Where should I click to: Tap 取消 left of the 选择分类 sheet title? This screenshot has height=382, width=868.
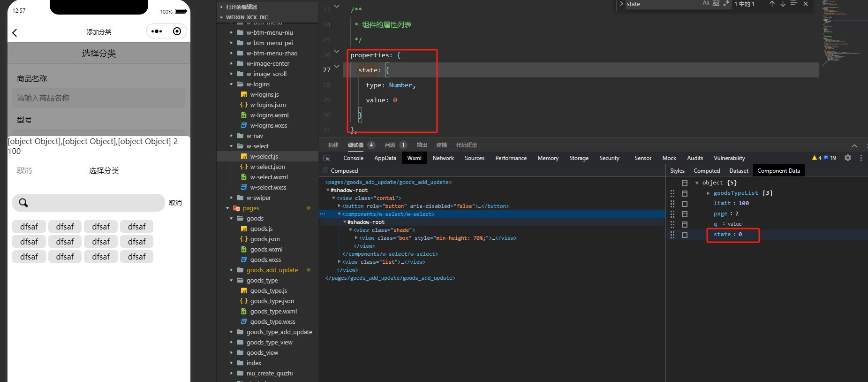[x=24, y=171]
